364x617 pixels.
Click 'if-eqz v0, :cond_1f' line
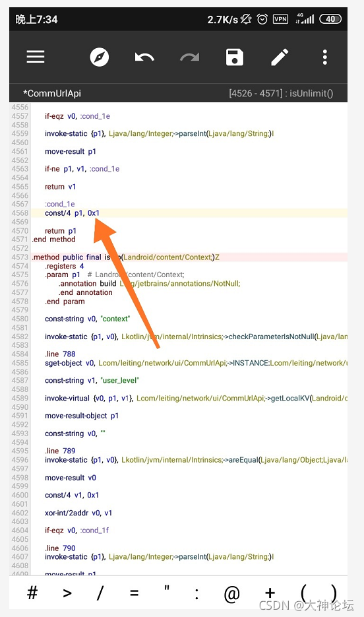[76, 530]
